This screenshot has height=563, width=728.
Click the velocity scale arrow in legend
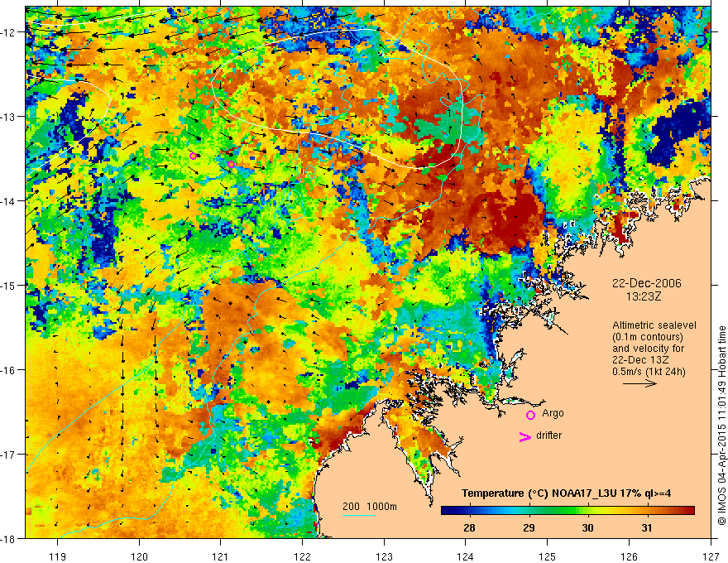pyautogui.click(x=639, y=383)
